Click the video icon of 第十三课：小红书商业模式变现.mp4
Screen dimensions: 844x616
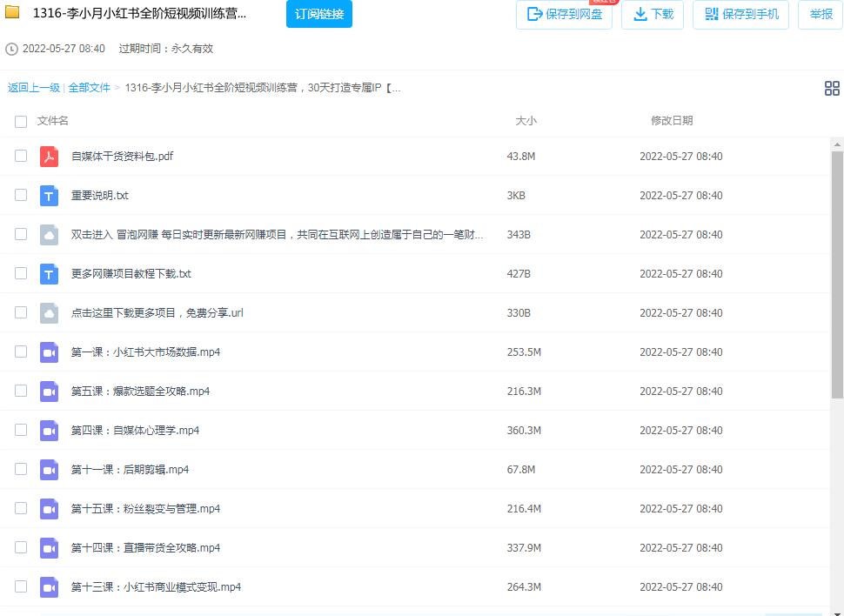[x=49, y=587]
